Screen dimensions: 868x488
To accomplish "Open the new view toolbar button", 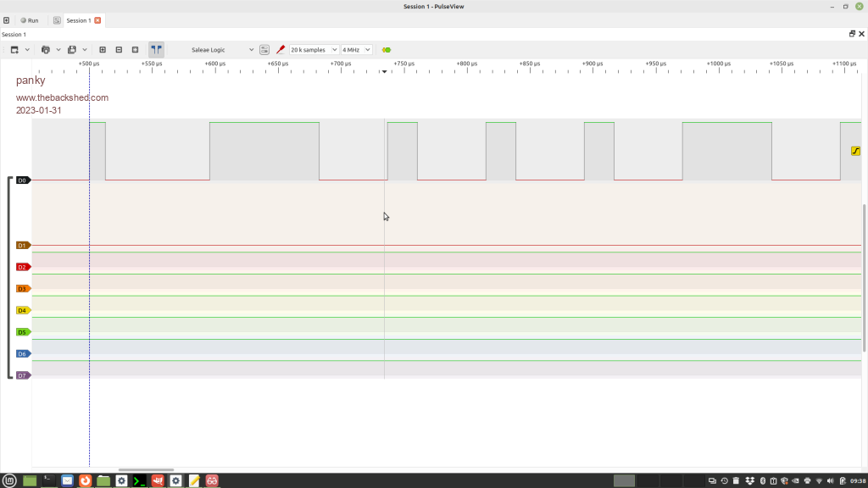I will (15, 50).
